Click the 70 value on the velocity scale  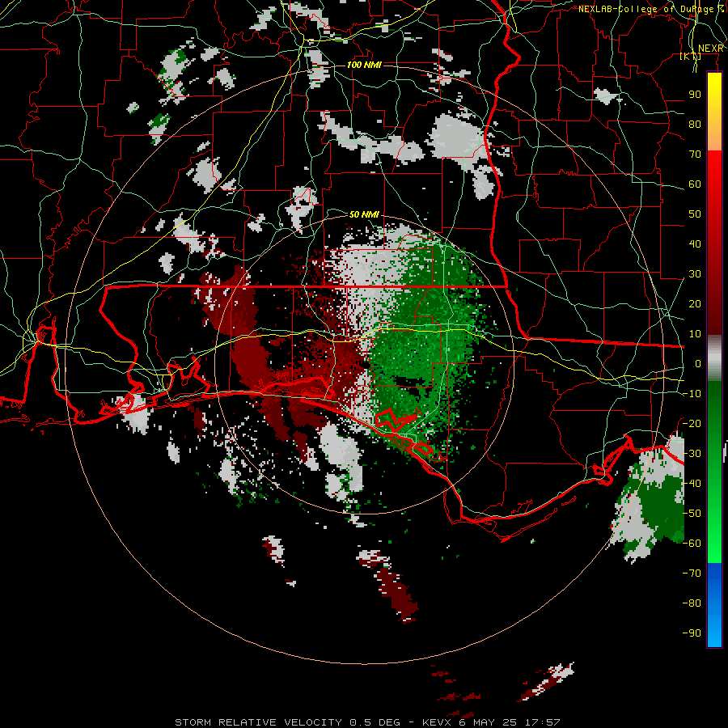[695, 154]
